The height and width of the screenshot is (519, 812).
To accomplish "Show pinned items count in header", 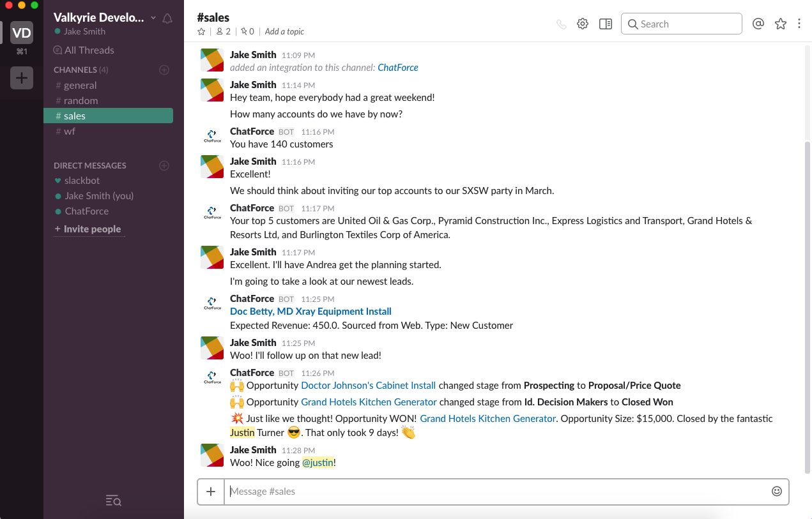I will 247,31.
